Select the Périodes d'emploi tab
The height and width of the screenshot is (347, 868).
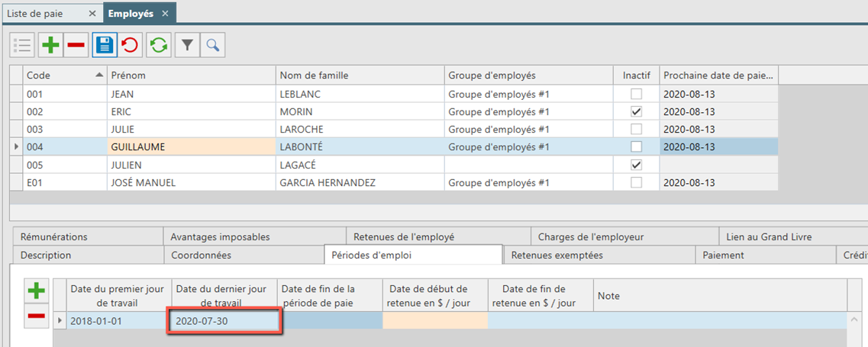click(x=413, y=255)
